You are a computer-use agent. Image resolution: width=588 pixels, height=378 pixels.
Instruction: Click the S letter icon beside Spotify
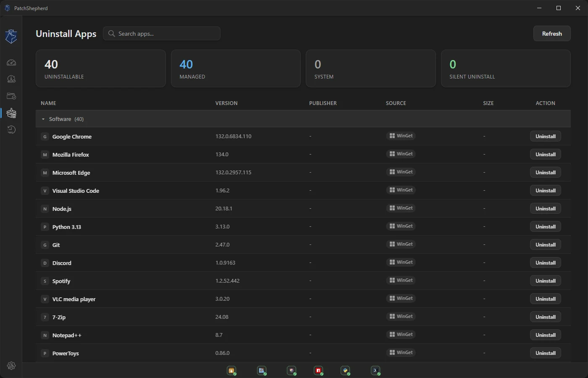tap(45, 281)
